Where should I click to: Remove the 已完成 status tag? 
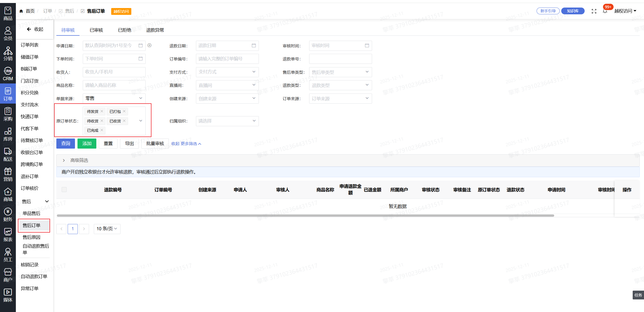tap(102, 130)
